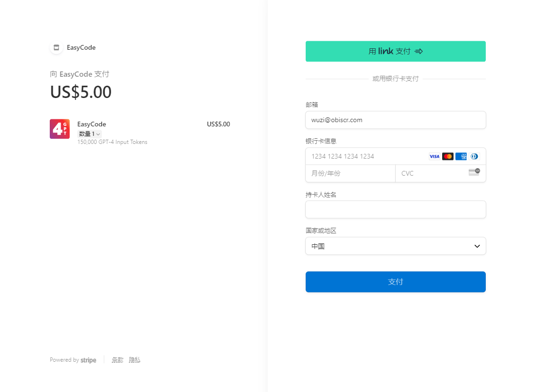Open the 条款 terms link

point(118,360)
